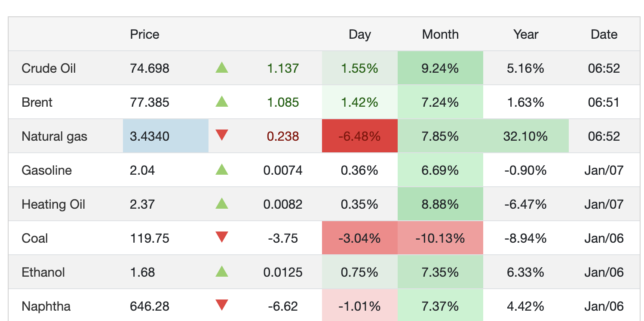Screen dimensions: 644x321
Task: Click Ethanol month change 7.35%
Action: click(x=440, y=272)
